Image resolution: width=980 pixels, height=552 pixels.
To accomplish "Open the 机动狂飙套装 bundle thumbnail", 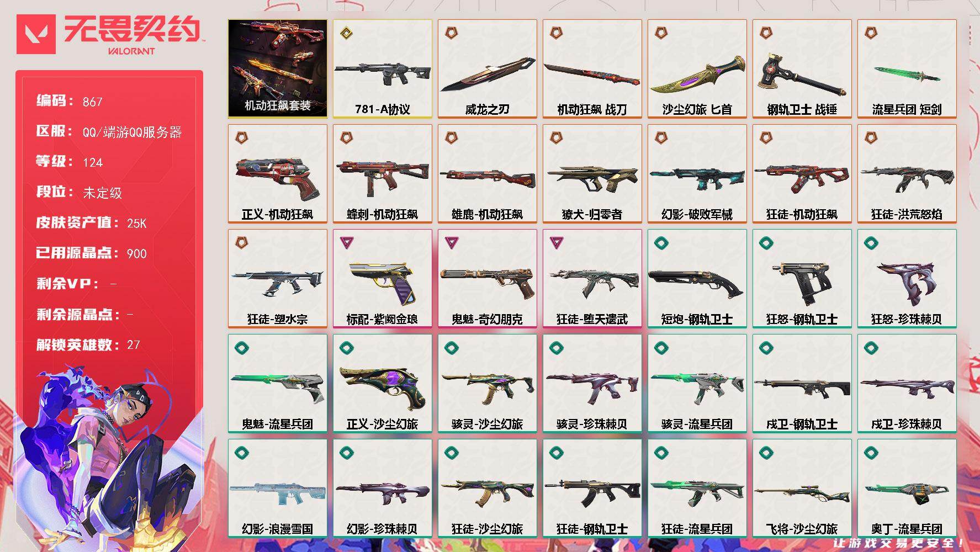I will (278, 69).
